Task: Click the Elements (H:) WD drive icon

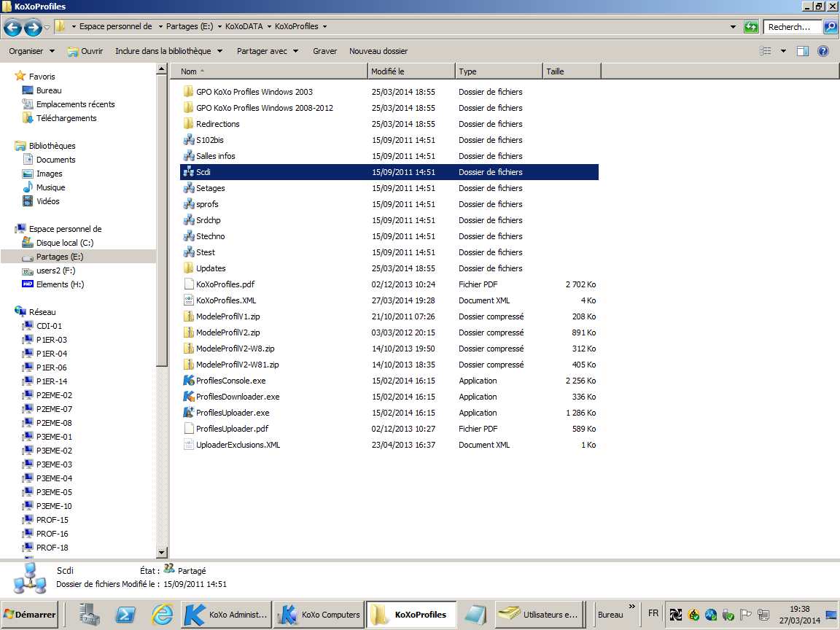Action: click(x=28, y=284)
